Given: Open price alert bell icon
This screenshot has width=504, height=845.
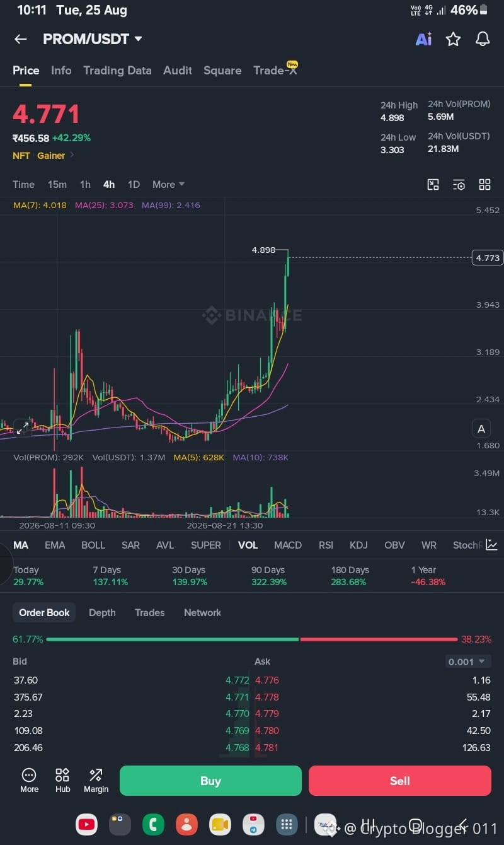Looking at the screenshot, I should (x=483, y=39).
